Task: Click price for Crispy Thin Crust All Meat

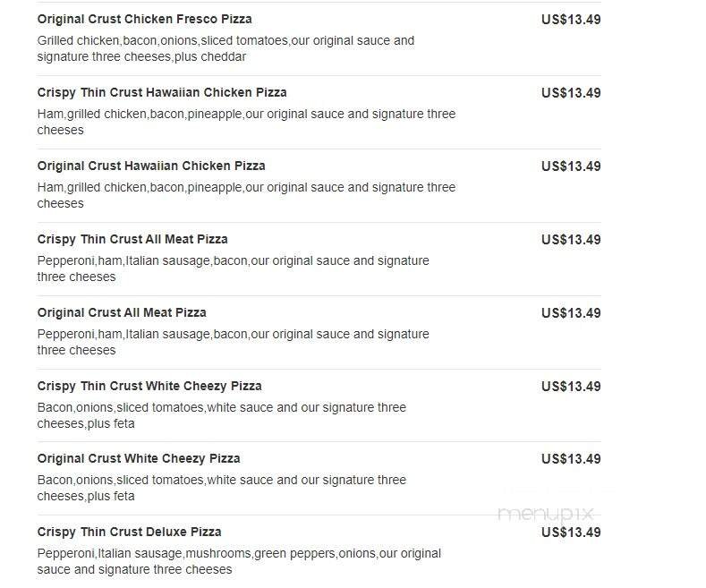Action: pyautogui.click(x=571, y=240)
